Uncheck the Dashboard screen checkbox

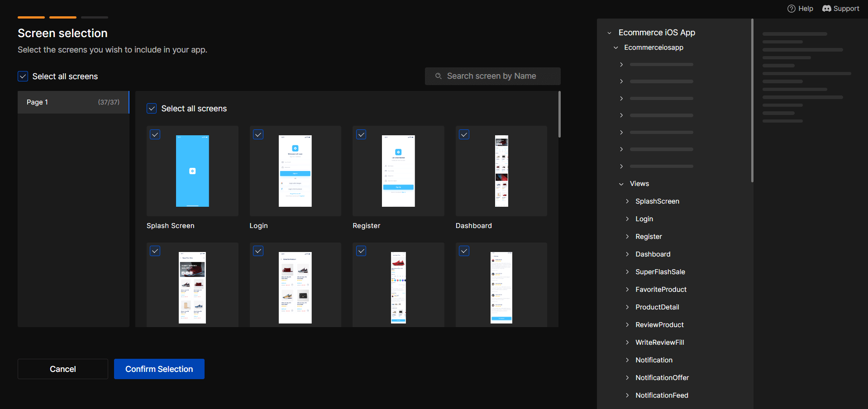coord(464,134)
